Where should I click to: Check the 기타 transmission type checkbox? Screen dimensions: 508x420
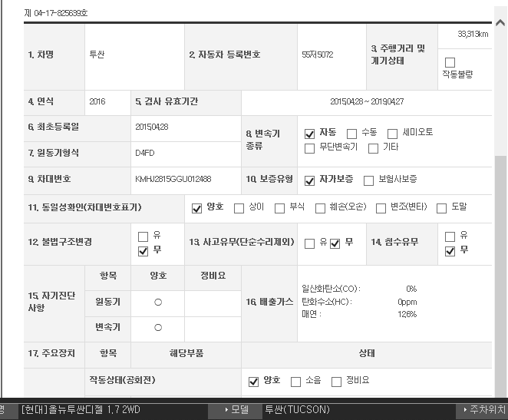click(374, 148)
